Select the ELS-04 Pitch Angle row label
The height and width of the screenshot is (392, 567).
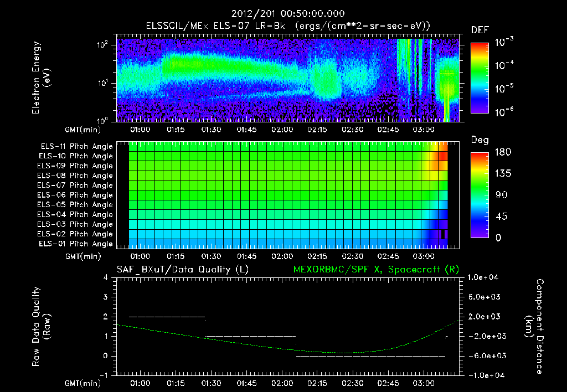pyautogui.click(x=75, y=214)
